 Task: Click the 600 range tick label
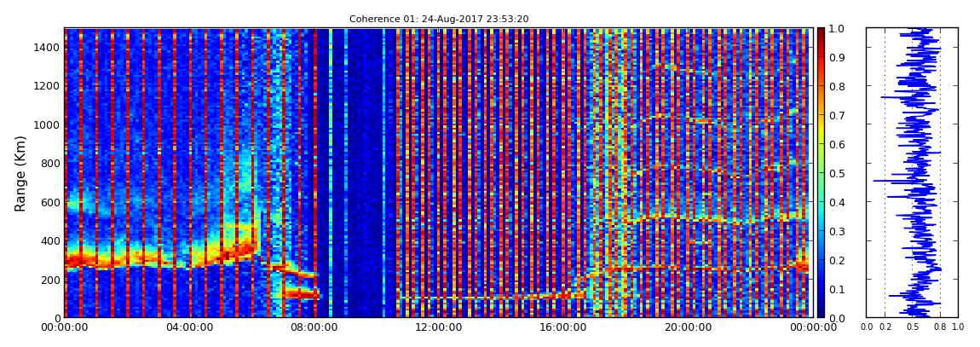pyautogui.click(x=50, y=203)
